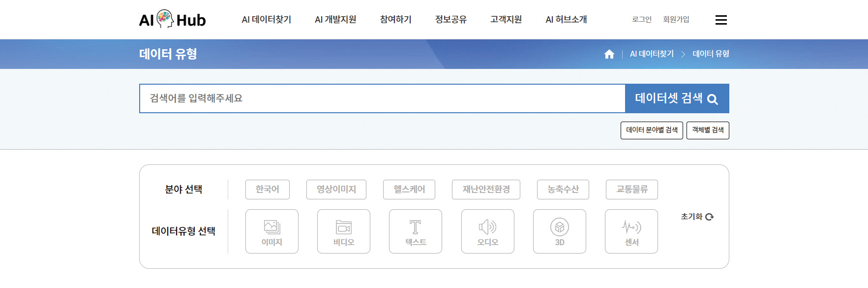Select the 센서 data type icon

click(x=631, y=231)
